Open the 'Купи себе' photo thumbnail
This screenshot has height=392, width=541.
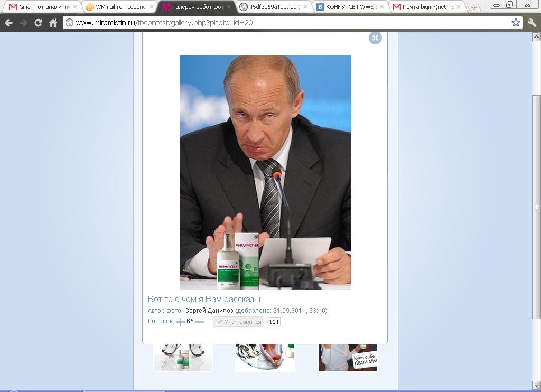point(348,358)
